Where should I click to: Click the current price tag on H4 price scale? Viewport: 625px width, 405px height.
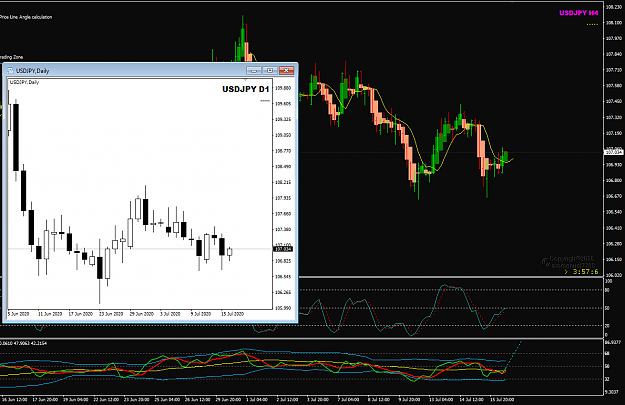[614, 152]
